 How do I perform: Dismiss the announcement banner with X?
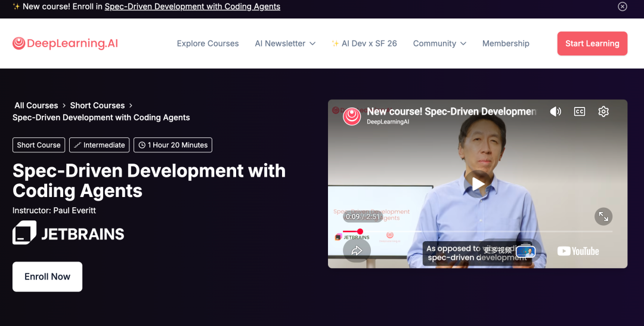(x=622, y=7)
